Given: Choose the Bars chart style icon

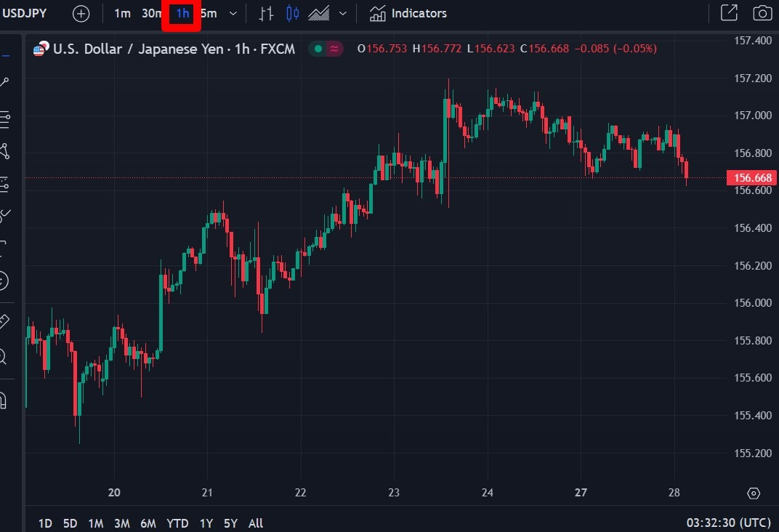Looking at the screenshot, I should [266, 13].
